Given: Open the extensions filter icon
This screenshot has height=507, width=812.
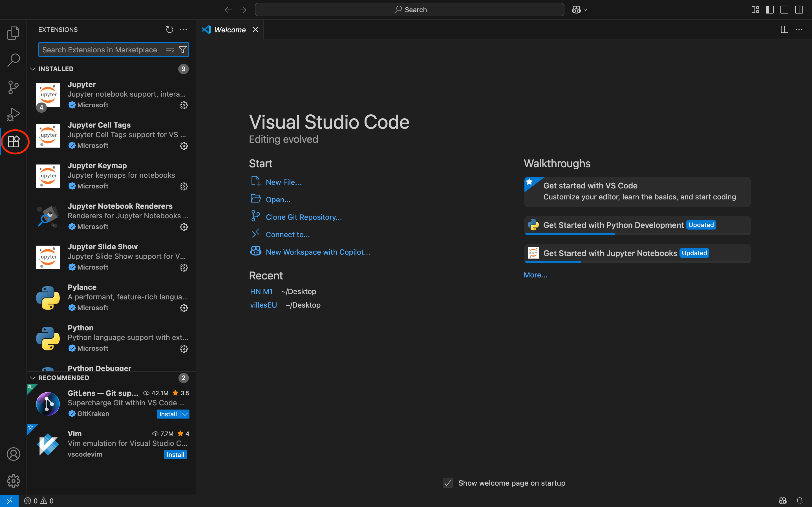Looking at the screenshot, I should point(182,49).
